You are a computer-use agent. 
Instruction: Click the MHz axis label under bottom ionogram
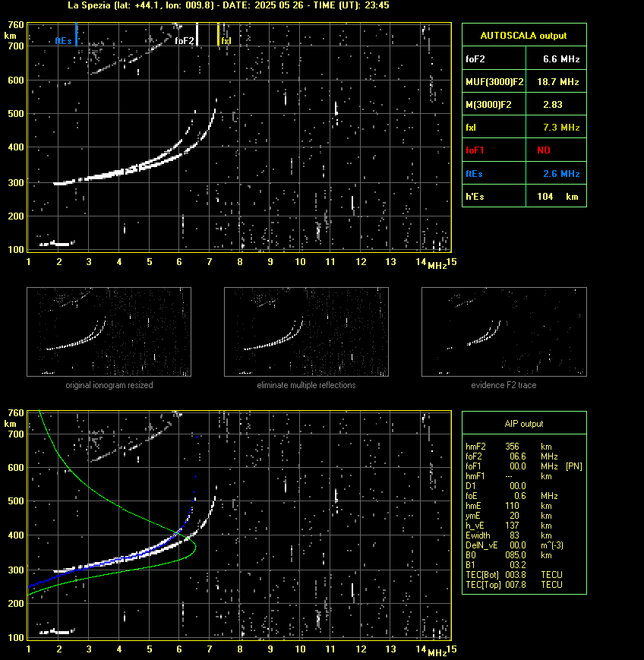[437, 653]
